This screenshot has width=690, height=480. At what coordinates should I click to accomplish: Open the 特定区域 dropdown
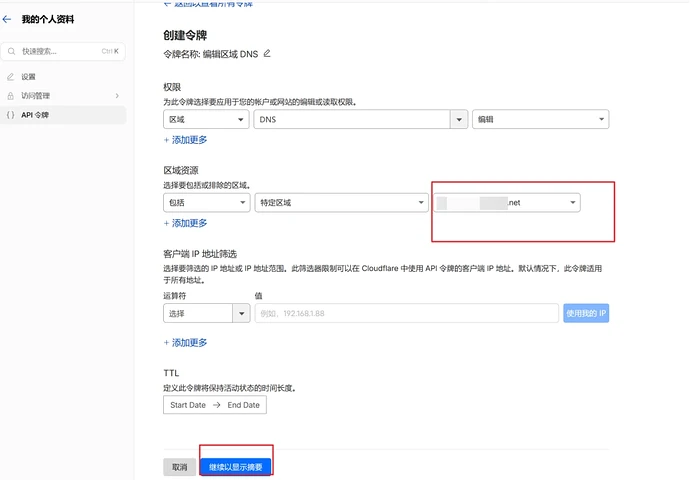341,202
